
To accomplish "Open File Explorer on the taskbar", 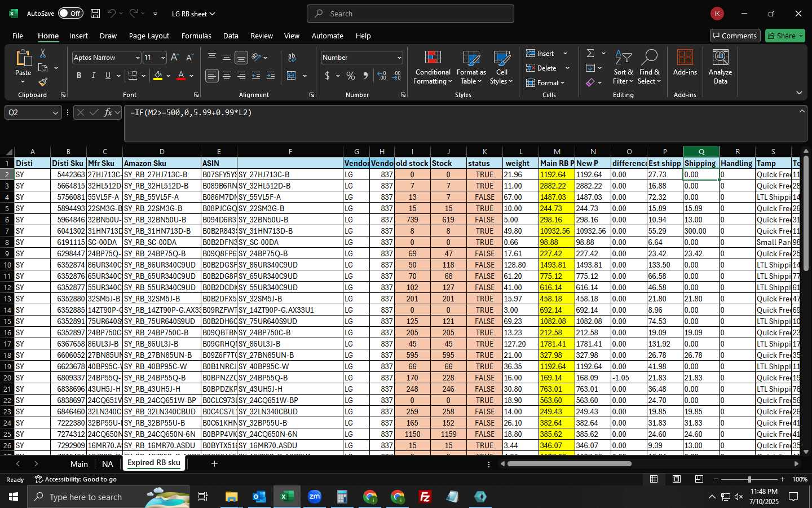I will pos(232,497).
